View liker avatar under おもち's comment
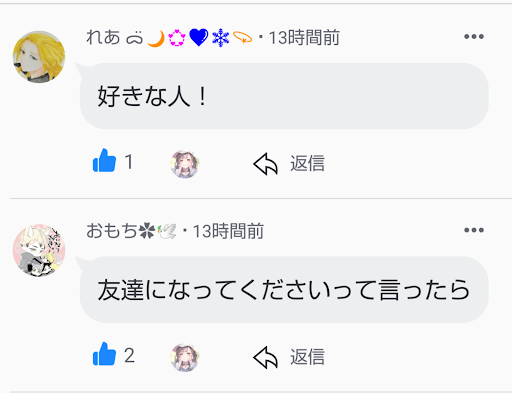 [185, 357]
